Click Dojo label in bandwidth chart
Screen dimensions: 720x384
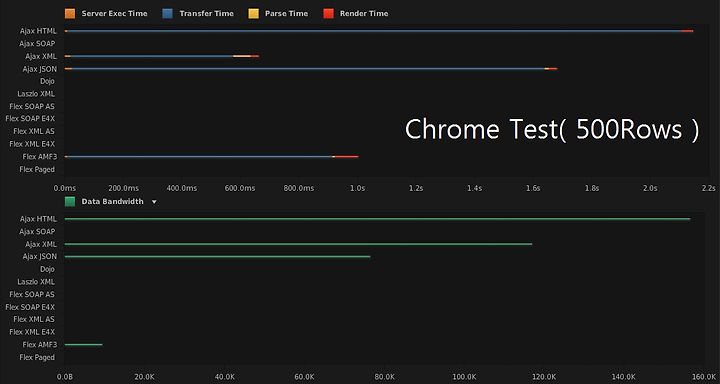coord(47,269)
